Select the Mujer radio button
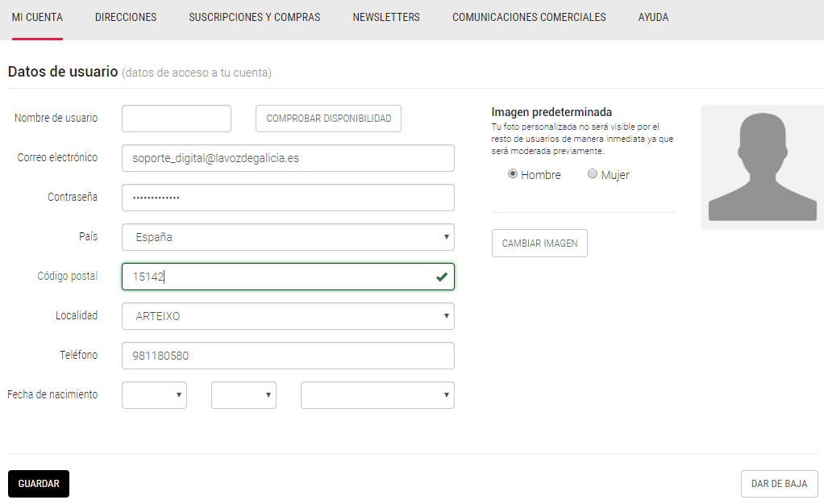 tap(593, 173)
